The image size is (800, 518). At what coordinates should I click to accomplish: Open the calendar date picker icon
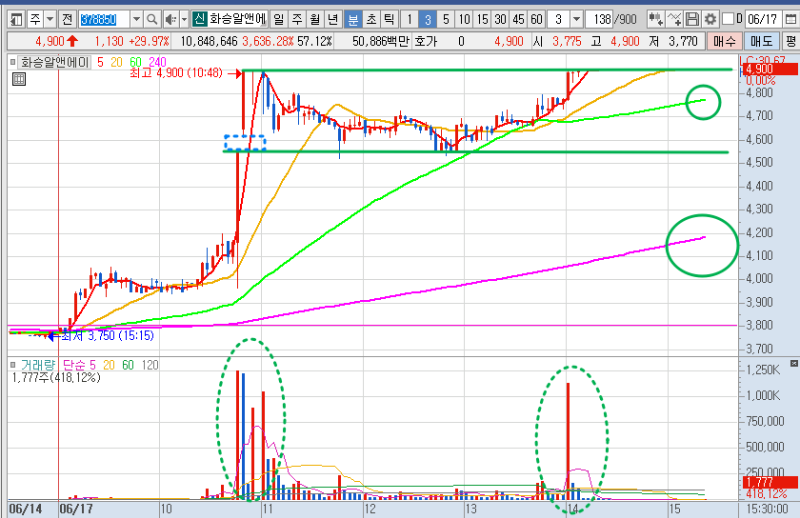click(x=790, y=19)
